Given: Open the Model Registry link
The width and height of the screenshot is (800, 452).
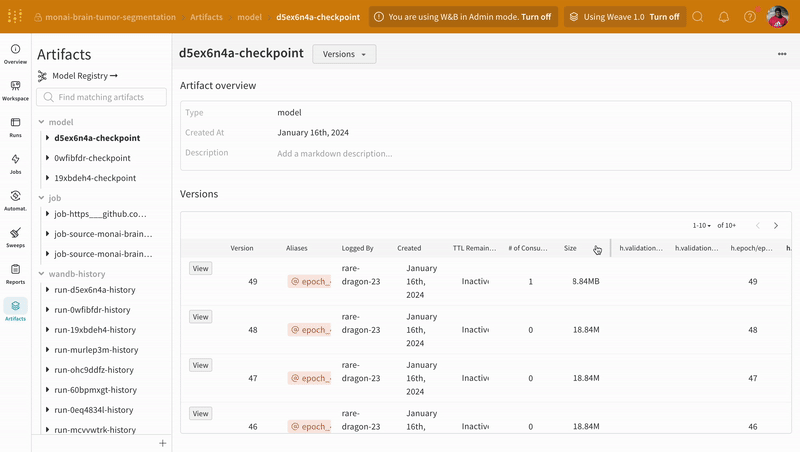Looking at the screenshot, I should tap(84, 76).
